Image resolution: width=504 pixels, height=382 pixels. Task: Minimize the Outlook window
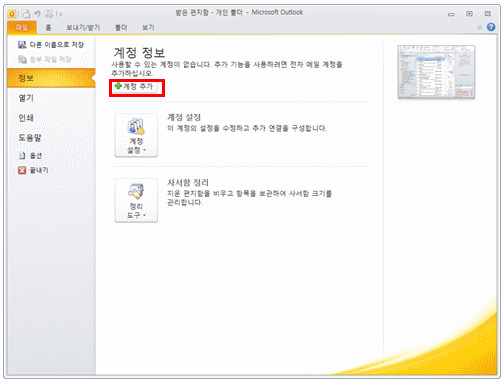click(x=451, y=14)
